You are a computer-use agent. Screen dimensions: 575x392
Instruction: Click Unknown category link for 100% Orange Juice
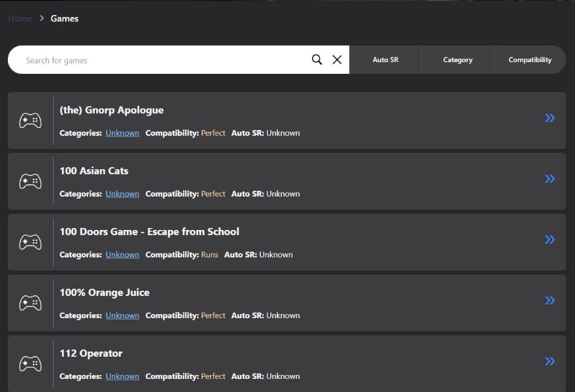pyautogui.click(x=122, y=316)
